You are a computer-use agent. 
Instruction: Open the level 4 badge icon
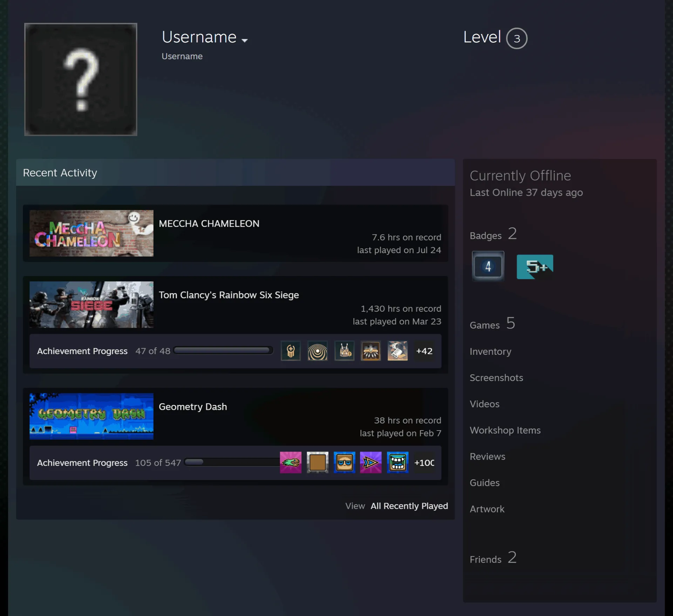488,266
